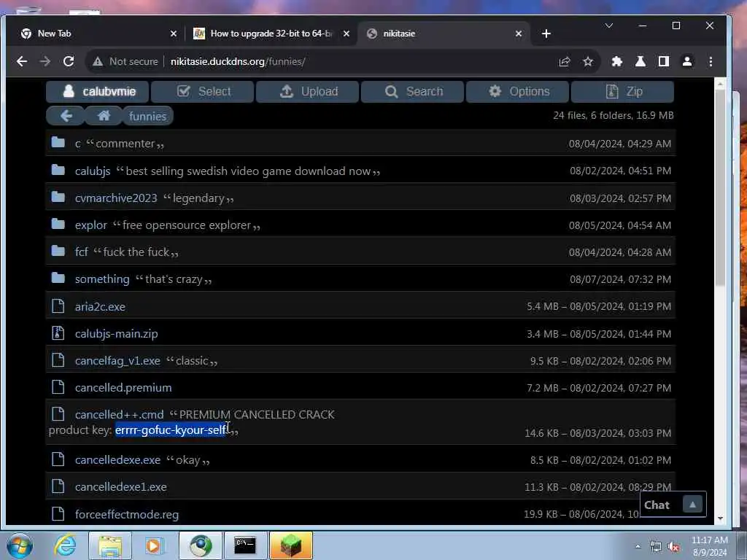Open the folder named c
The height and width of the screenshot is (560, 747).
[77, 144]
